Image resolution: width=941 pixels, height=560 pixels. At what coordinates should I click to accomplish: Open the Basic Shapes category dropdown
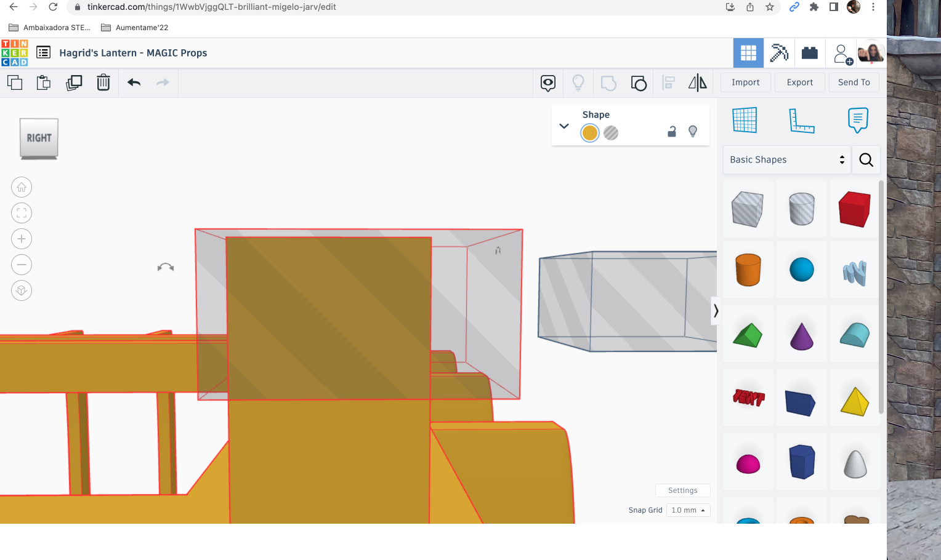(x=786, y=159)
